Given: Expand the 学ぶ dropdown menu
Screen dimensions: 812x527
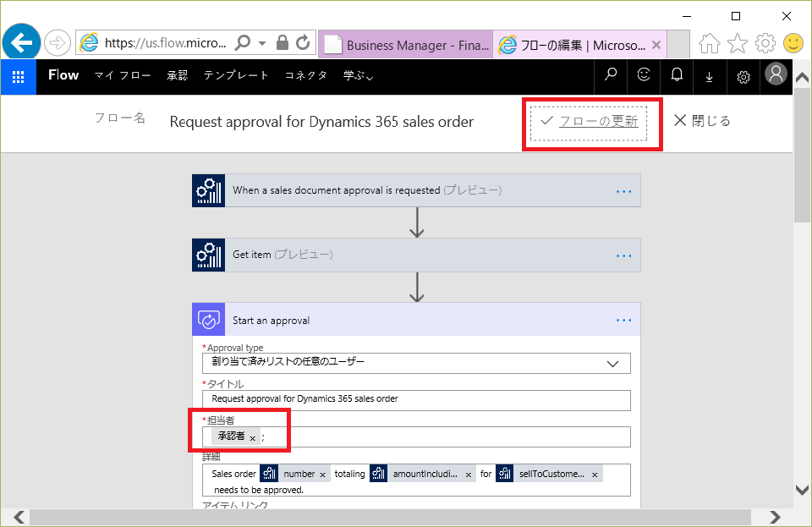Looking at the screenshot, I should click(x=359, y=75).
